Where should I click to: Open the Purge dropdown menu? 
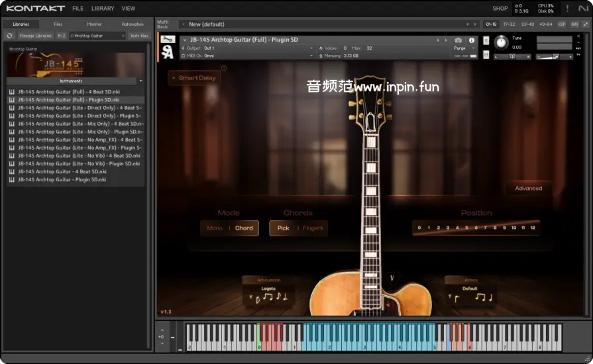[x=463, y=48]
